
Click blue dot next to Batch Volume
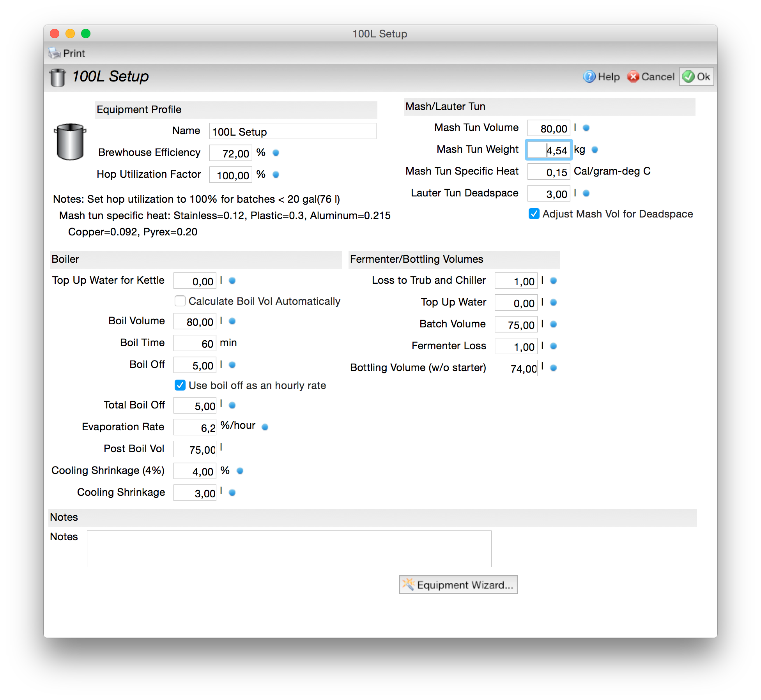553,324
